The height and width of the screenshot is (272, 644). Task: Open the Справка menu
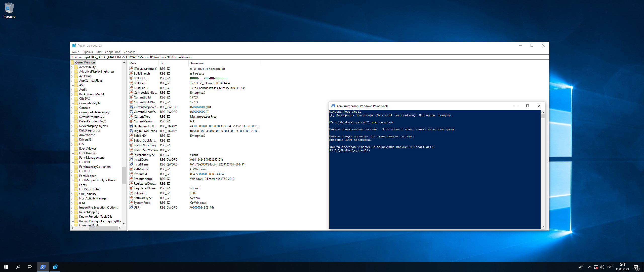coord(129,52)
